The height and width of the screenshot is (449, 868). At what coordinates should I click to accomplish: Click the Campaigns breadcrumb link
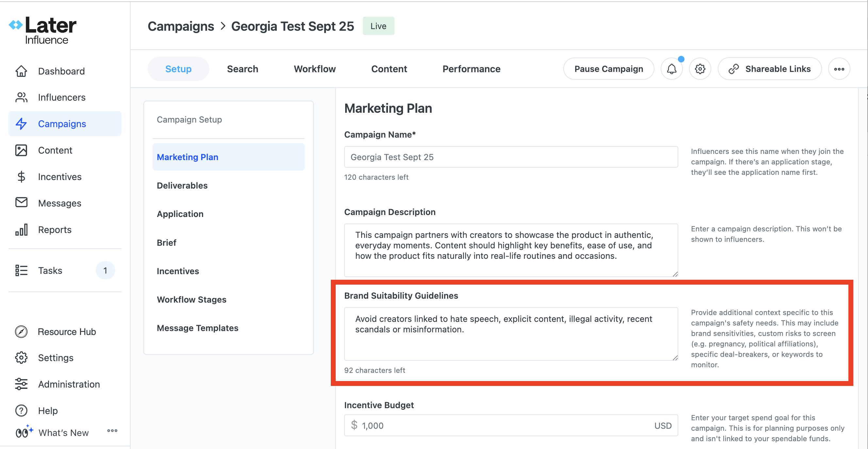tap(181, 26)
